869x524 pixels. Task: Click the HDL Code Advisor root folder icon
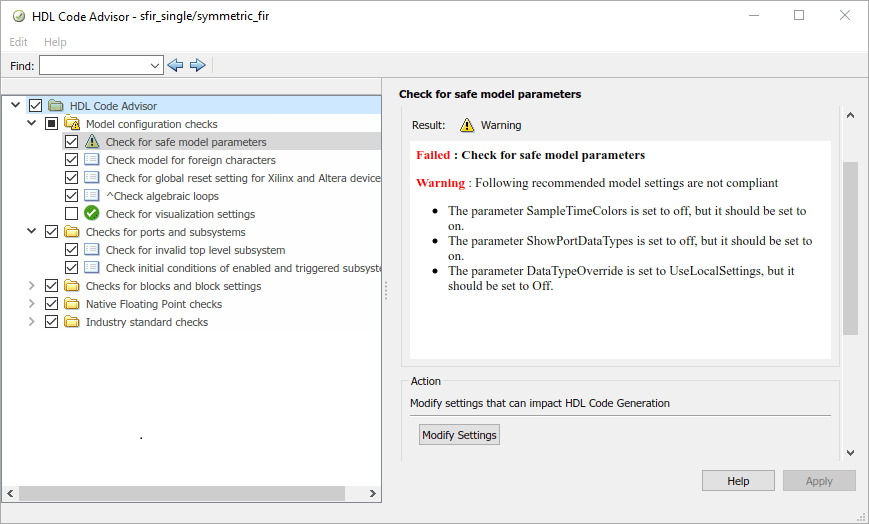(x=56, y=106)
